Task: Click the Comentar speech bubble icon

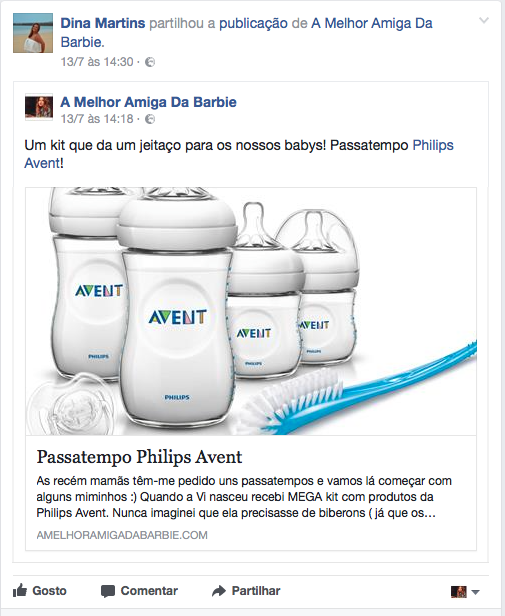Action: coord(108,591)
